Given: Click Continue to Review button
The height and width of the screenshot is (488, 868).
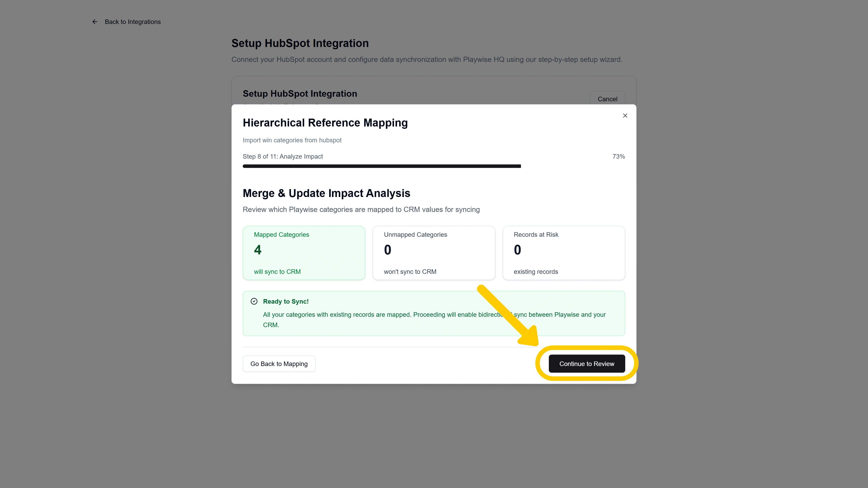Looking at the screenshot, I should [587, 364].
